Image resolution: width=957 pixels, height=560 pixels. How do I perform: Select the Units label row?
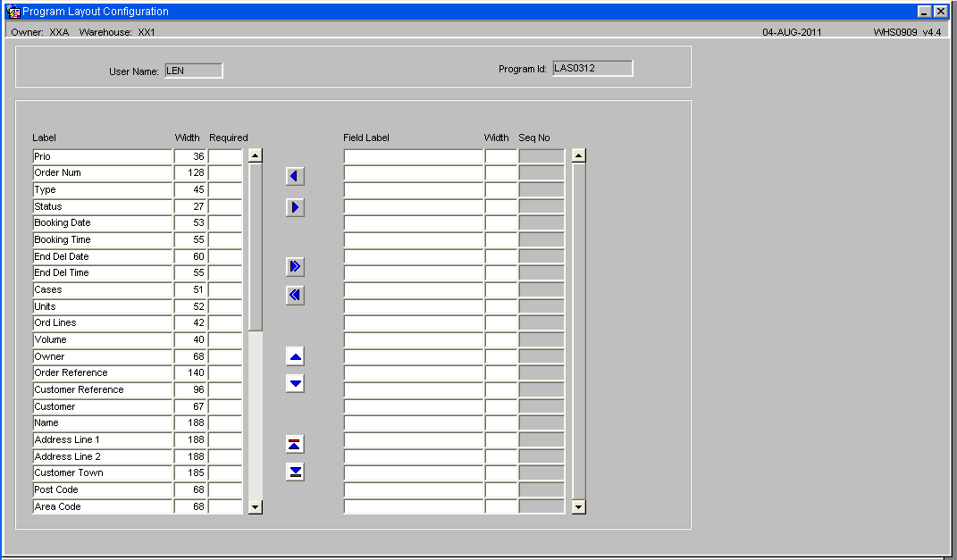103,306
